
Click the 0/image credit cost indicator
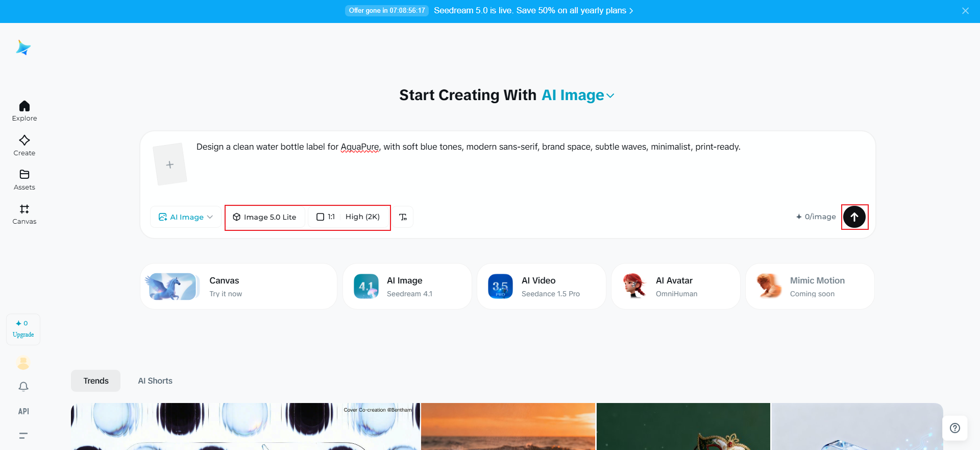pos(816,217)
